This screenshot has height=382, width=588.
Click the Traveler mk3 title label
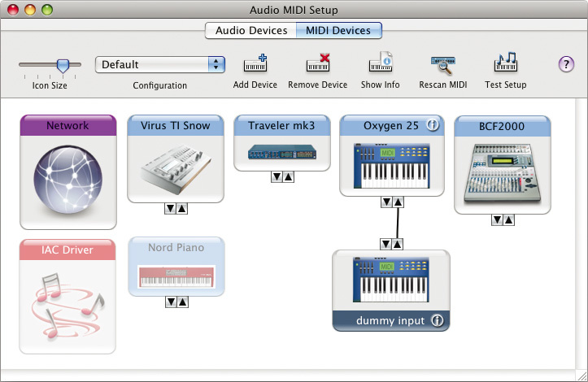pyautogui.click(x=281, y=126)
